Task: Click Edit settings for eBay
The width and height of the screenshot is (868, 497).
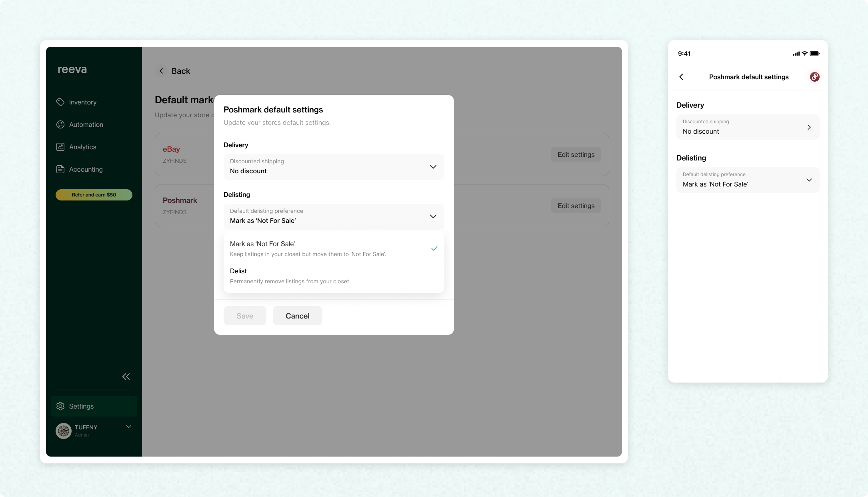Action: 576,154
